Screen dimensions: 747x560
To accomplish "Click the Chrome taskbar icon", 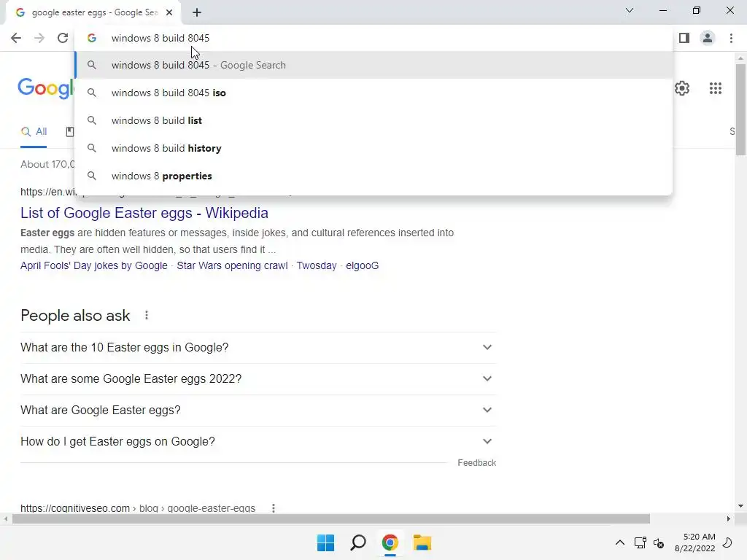I will pos(390,542).
